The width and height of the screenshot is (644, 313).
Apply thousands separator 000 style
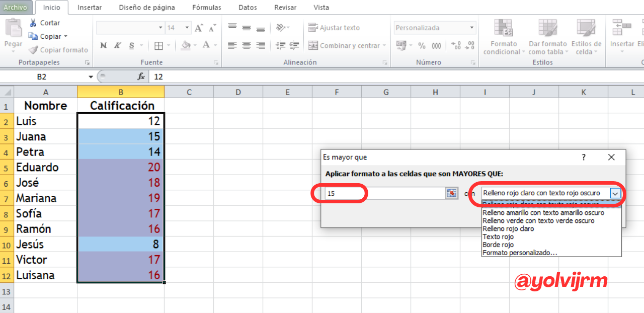pos(436,46)
